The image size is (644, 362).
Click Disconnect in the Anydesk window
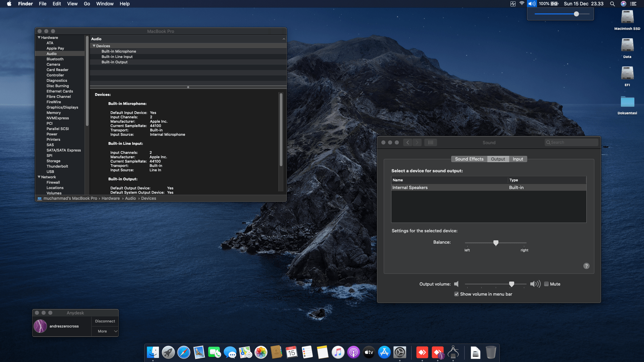(x=105, y=321)
